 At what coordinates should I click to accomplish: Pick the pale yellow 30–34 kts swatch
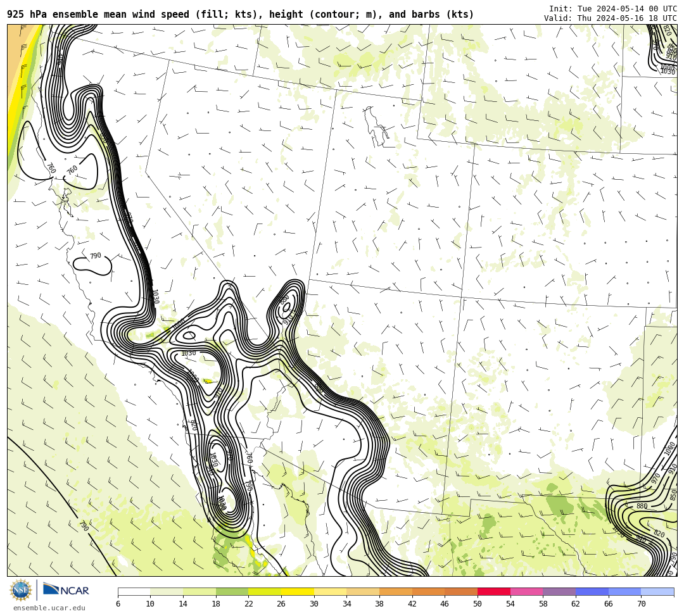coord(330,591)
